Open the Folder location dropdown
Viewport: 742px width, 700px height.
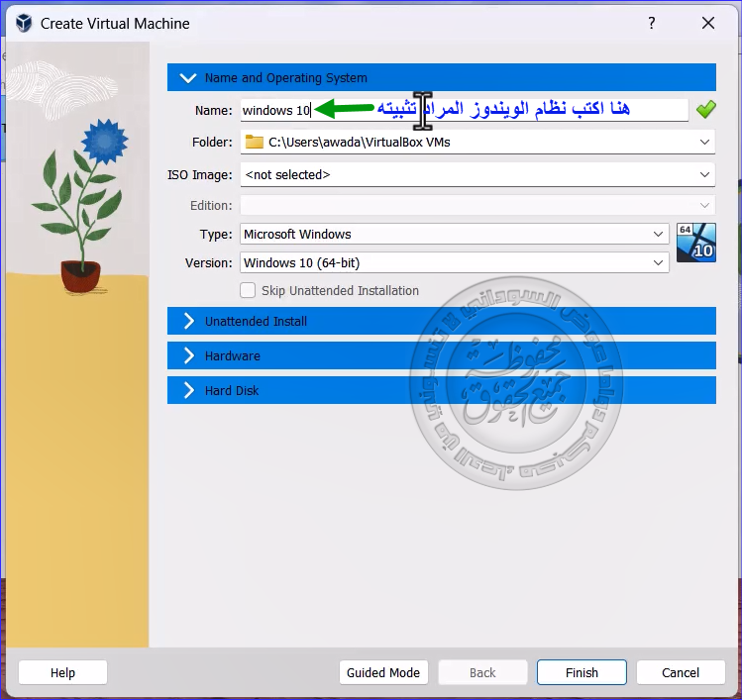coord(704,143)
